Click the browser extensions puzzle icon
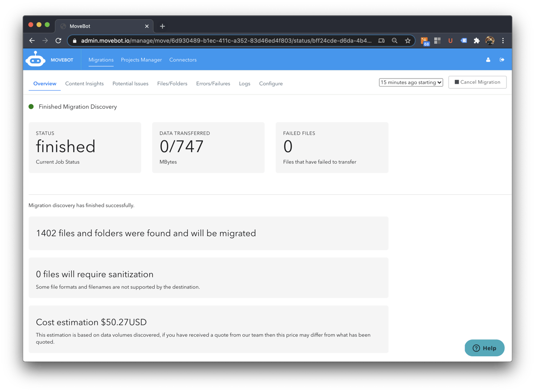The width and height of the screenshot is (535, 392). click(477, 40)
